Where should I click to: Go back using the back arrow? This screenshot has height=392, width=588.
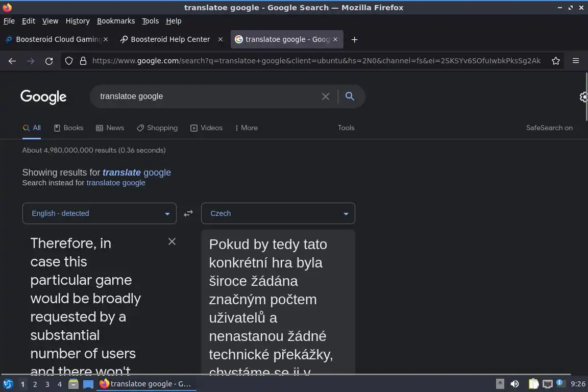[x=12, y=61]
